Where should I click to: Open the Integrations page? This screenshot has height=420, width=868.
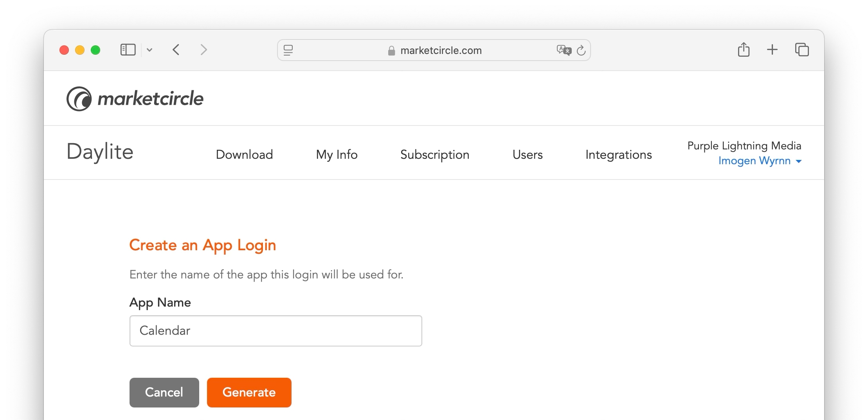click(x=618, y=154)
